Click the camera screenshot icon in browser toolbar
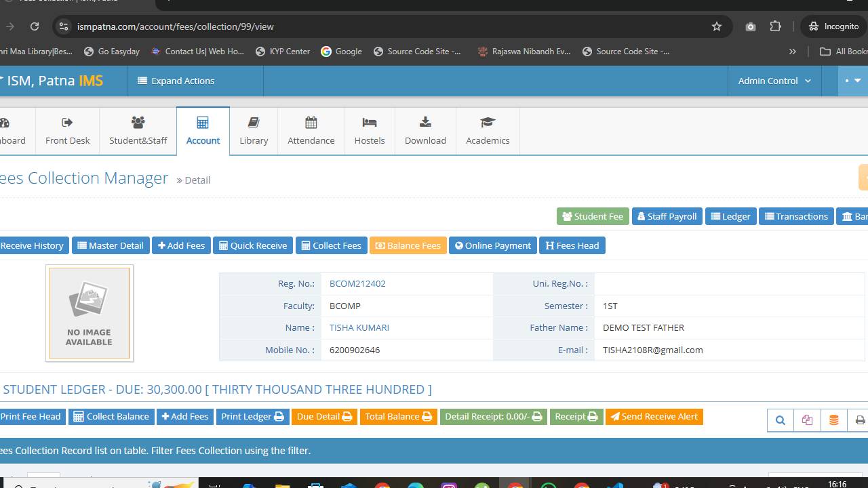Image resolution: width=868 pixels, height=488 pixels. [750, 26]
